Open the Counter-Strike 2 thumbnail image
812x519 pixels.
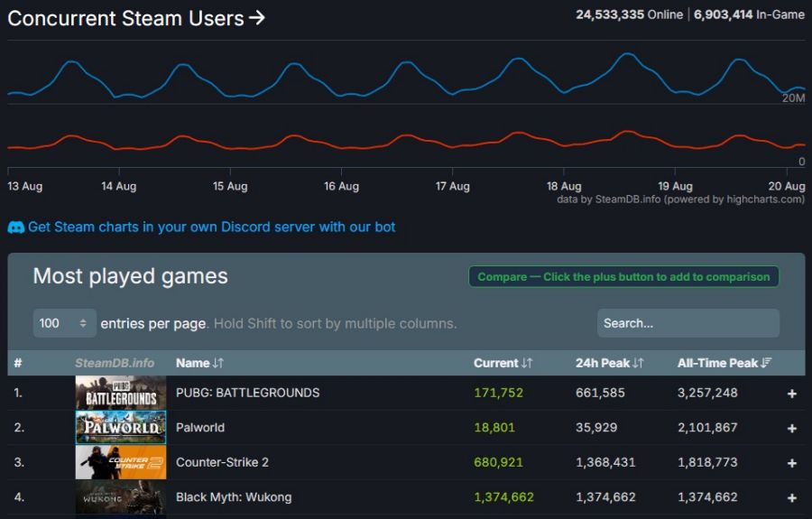click(121, 462)
